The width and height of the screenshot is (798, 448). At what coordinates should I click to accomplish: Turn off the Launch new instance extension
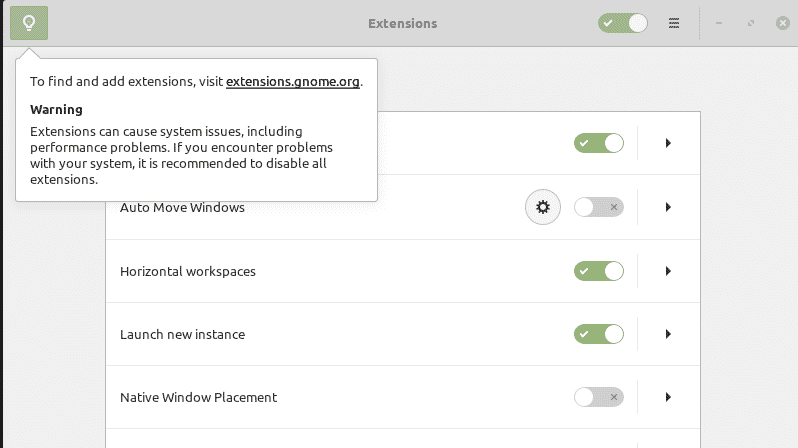coord(599,334)
